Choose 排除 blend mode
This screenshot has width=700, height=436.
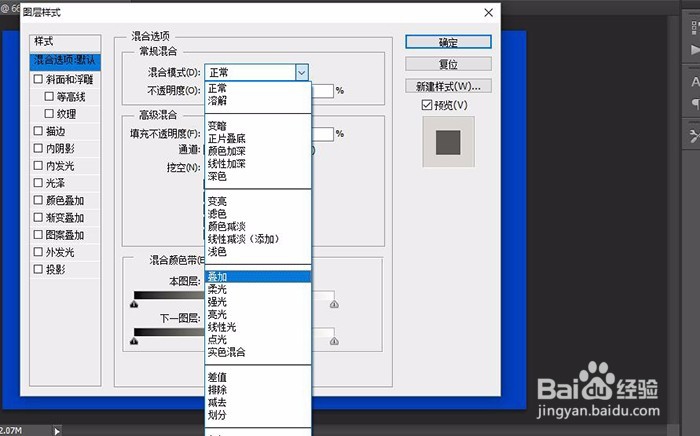coord(258,390)
